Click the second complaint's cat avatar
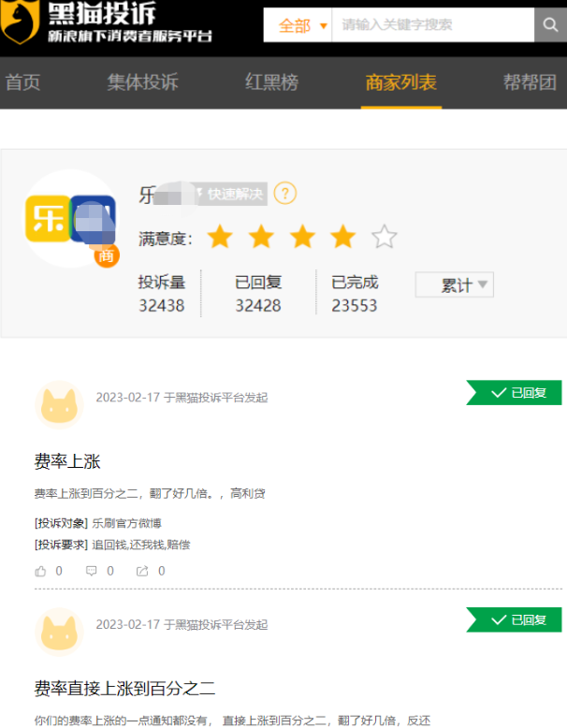 pyautogui.click(x=59, y=632)
